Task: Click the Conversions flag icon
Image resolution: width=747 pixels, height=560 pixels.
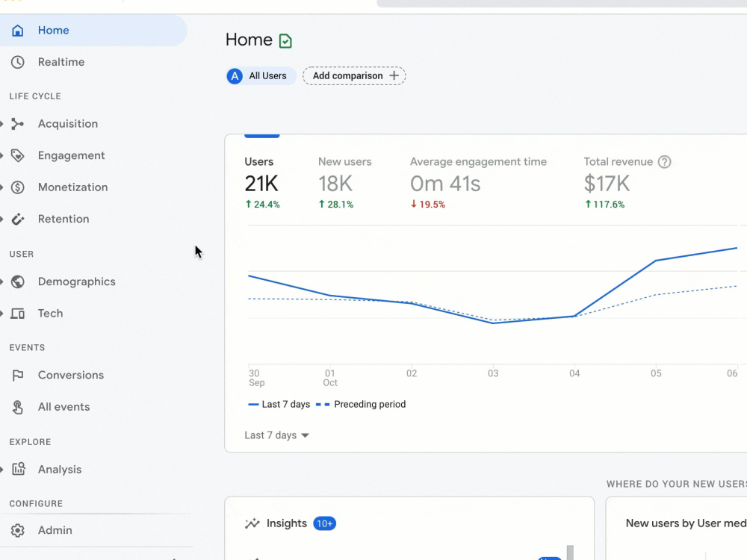Action: [x=18, y=376]
